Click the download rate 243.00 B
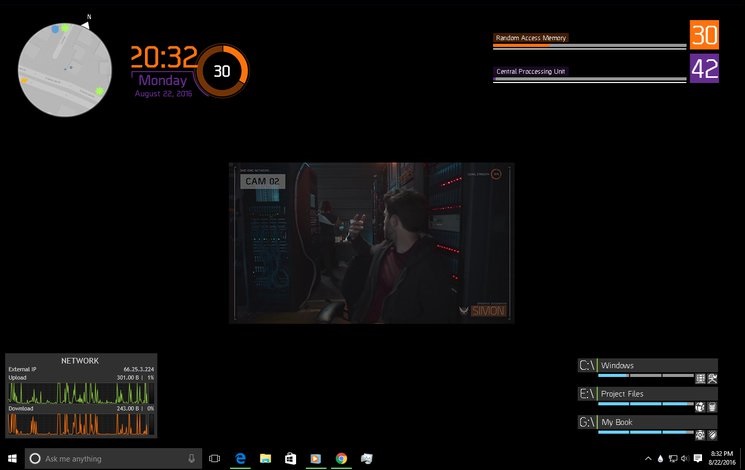 coord(128,409)
